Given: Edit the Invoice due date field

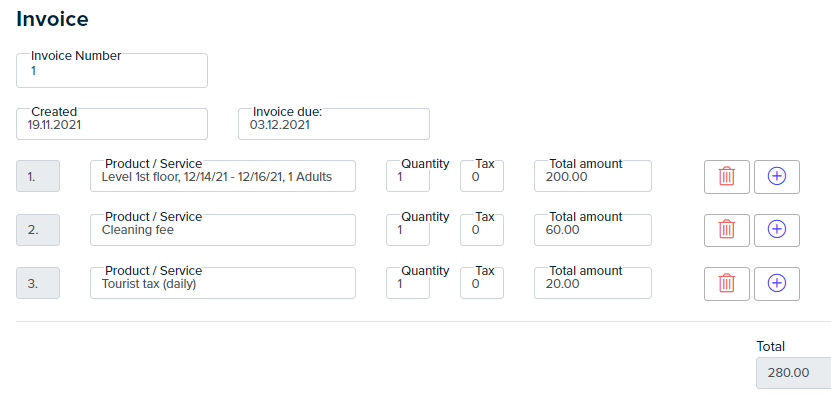Looking at the screenshot, I should [x=334, y=124].
